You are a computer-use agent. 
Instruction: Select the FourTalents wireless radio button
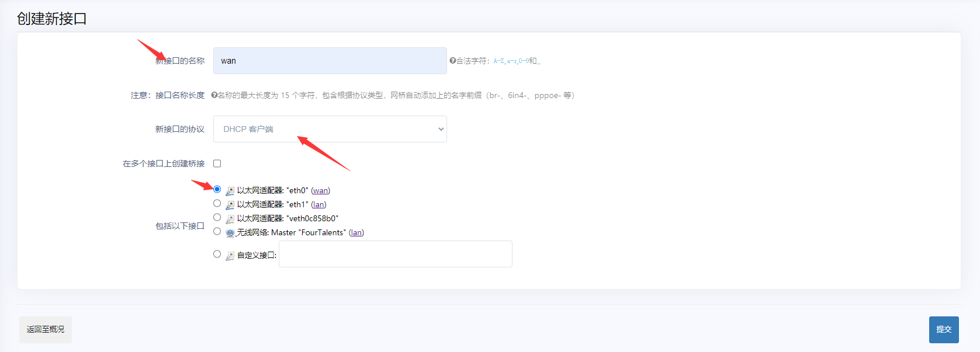click(x=217, y=232)
